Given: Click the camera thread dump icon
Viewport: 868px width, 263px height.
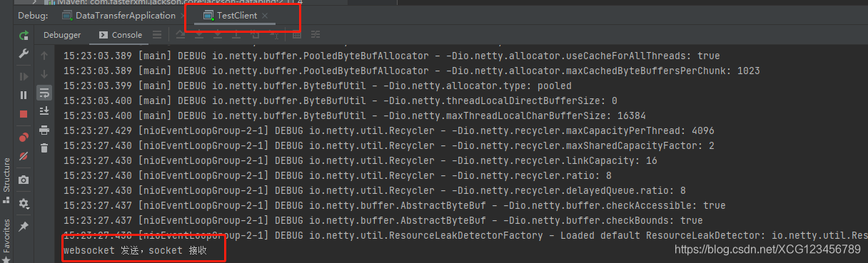Looking at the screenshot, I should tap(24, 180).
